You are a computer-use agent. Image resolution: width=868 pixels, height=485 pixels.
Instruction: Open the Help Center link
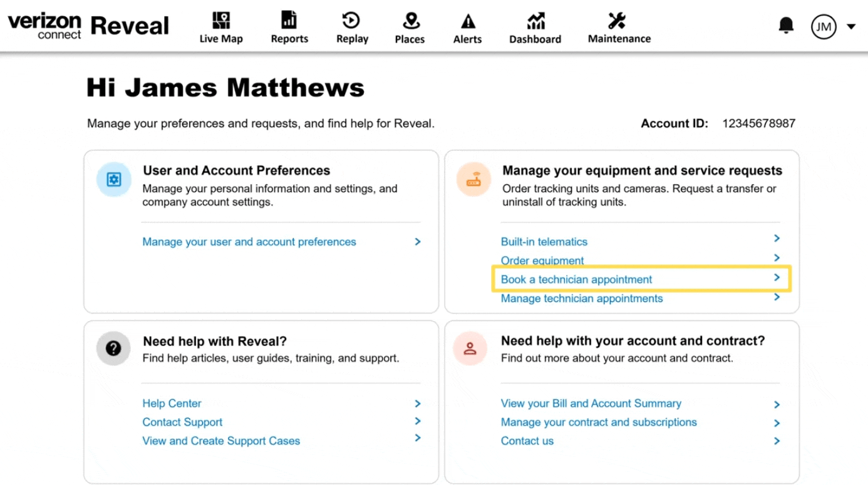pos(172,404)
